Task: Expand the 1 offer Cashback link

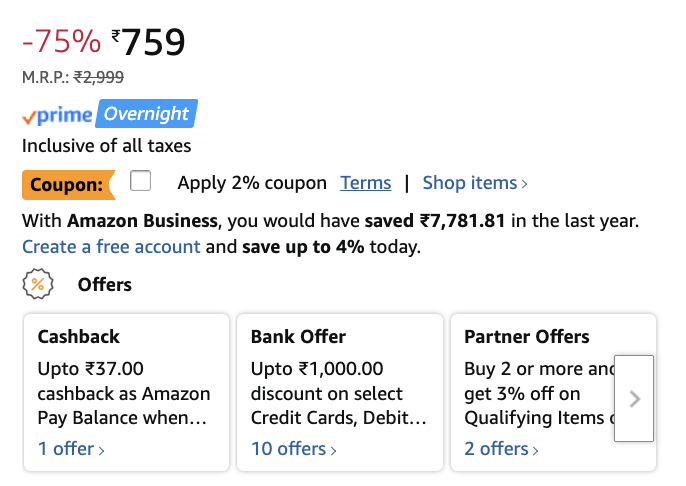Action: pos(71,449)
